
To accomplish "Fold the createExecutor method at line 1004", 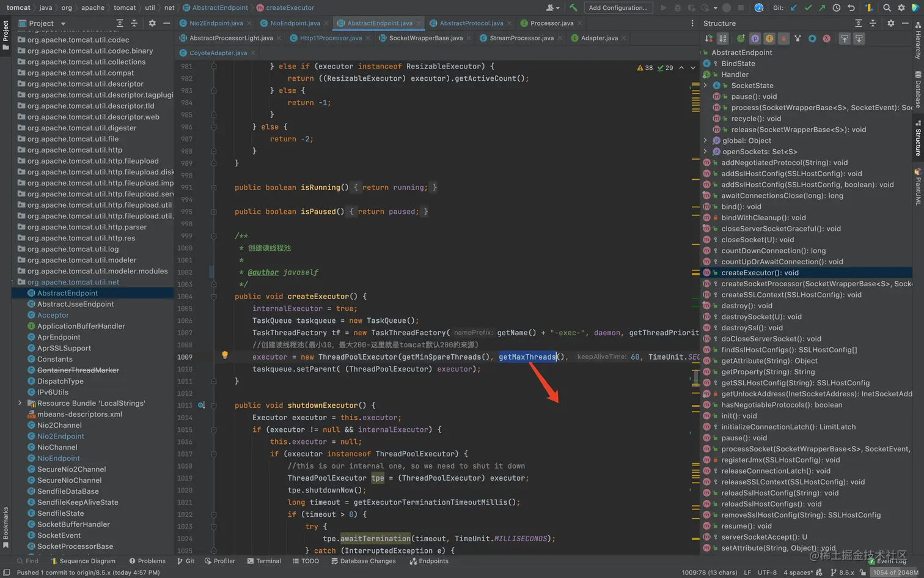I will point(214,297).
